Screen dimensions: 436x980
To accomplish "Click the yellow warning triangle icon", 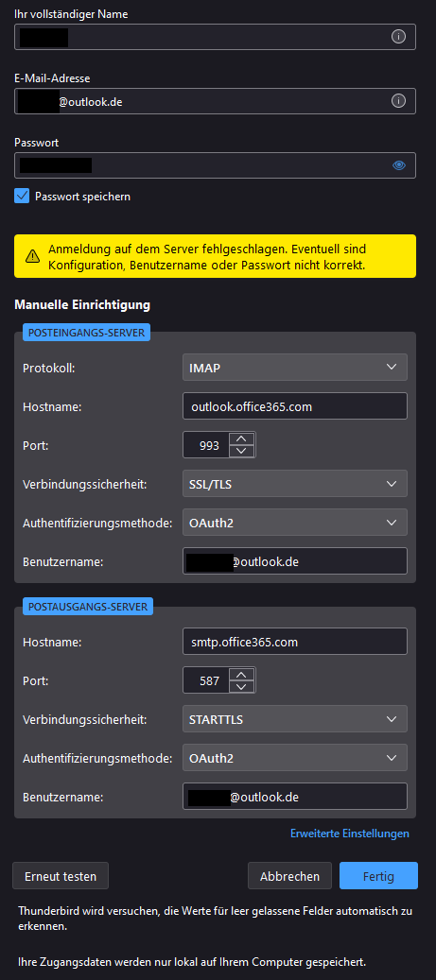I will [x=32, y=256].
